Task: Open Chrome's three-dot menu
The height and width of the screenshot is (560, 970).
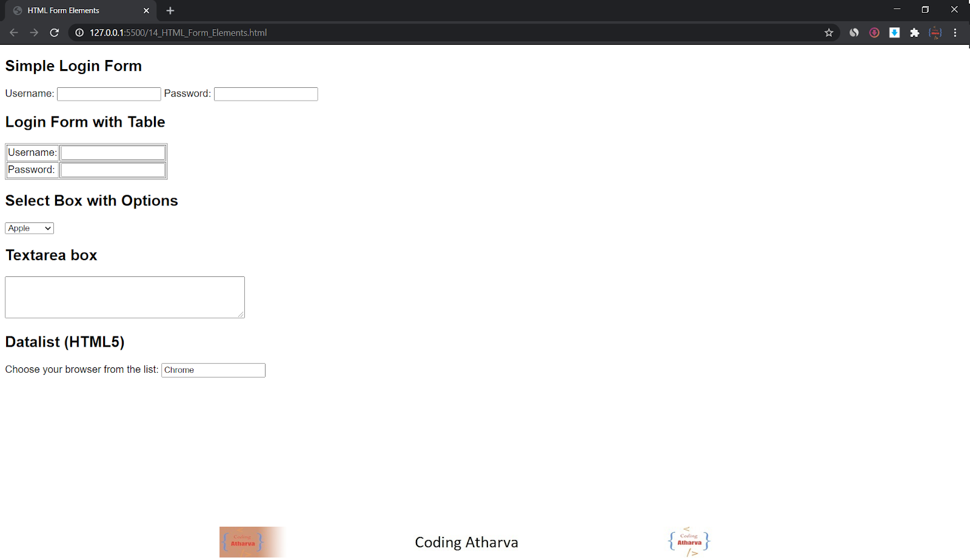Action: coord(955,33)
